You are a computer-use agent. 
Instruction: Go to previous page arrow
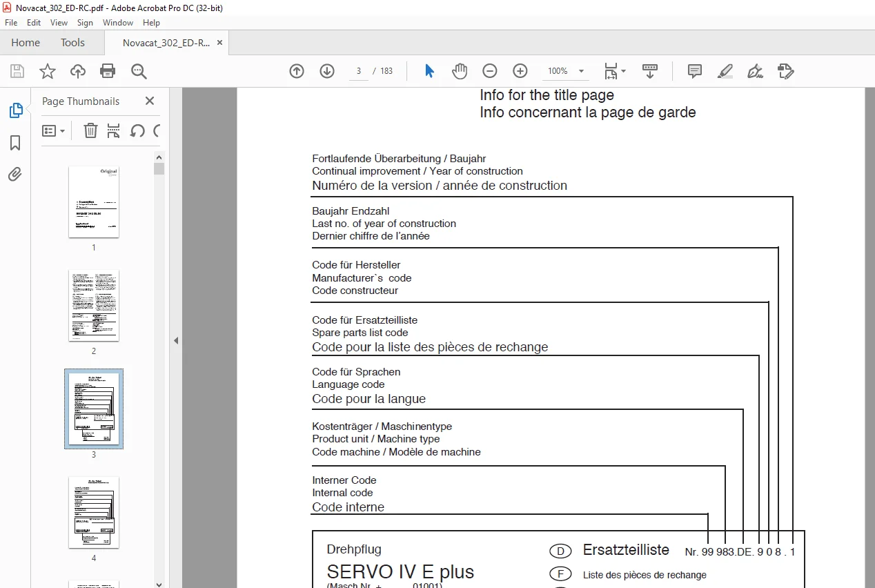297,71
